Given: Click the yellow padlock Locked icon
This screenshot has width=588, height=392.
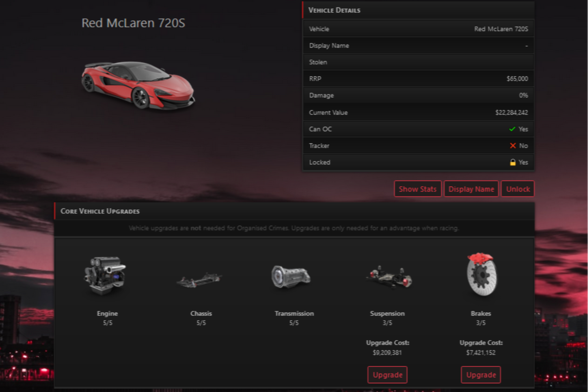Looking at the screenshot, I should pyautogui.click(x=513, y=162).
